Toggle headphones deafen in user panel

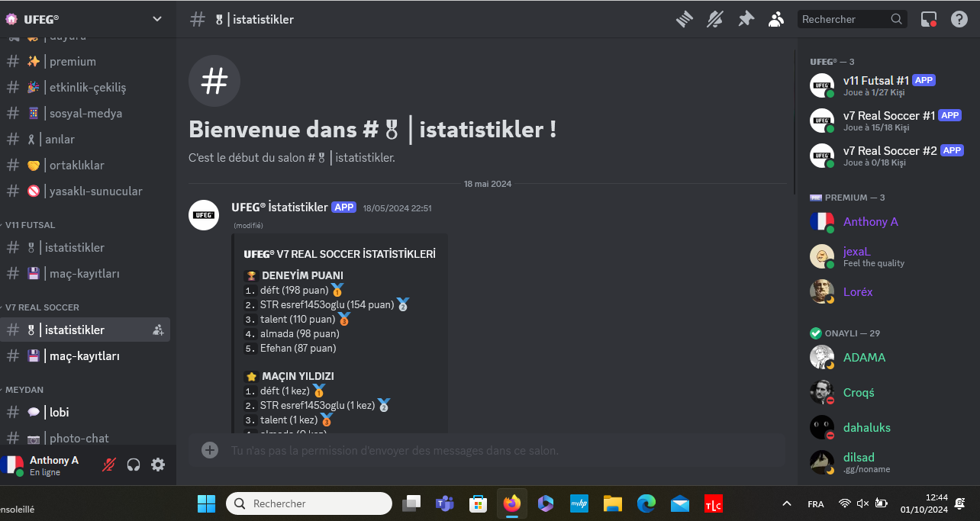click(134, 465)
